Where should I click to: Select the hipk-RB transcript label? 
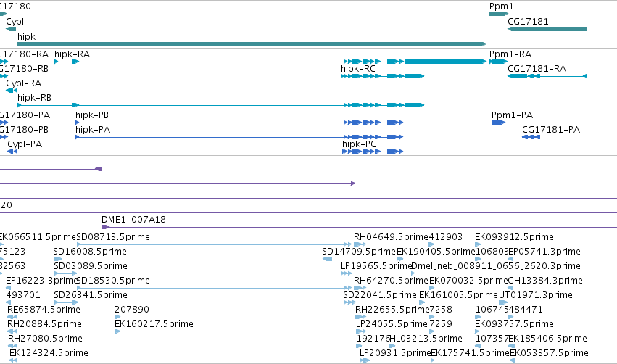34,98
